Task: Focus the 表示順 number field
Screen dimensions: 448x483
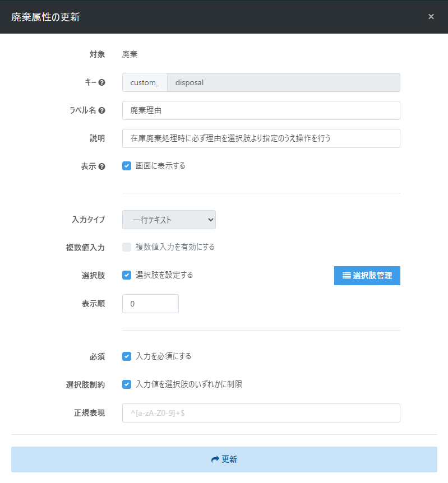Action: click(x=150, y=304)
